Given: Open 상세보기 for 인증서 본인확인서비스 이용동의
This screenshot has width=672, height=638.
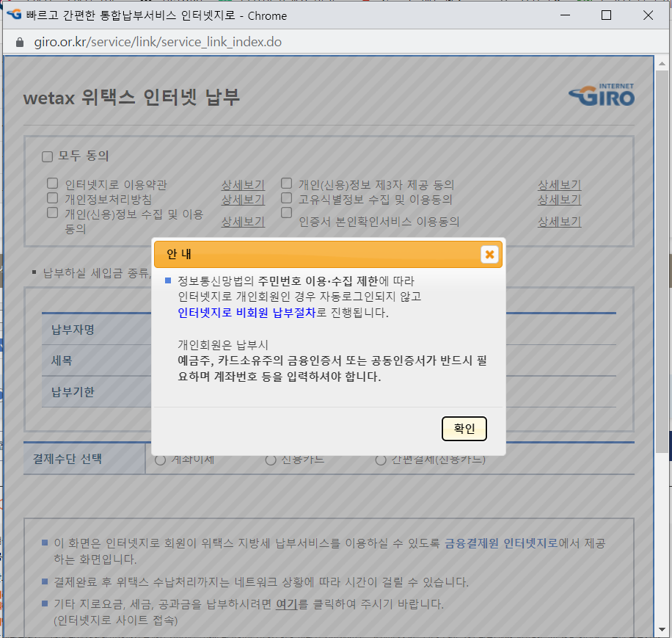Looking at the screenshot, I should [x=559, y=222].
